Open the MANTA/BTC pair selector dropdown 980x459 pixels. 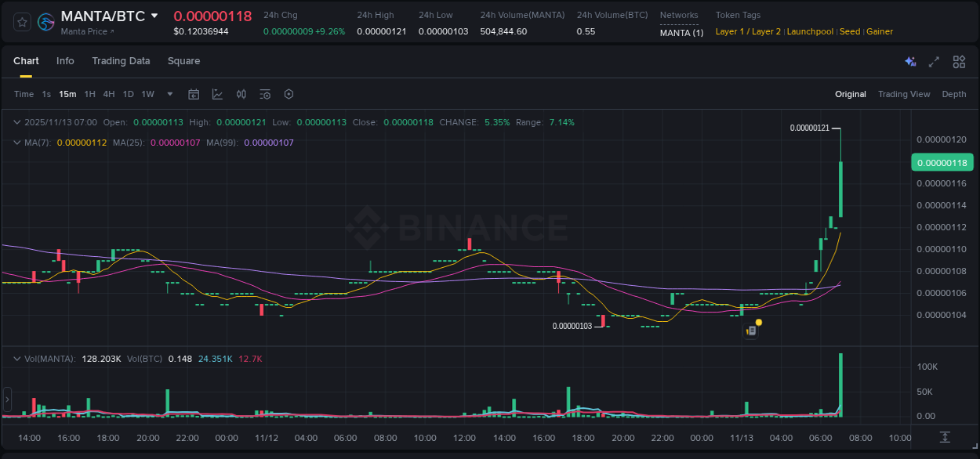coord(154,15)
